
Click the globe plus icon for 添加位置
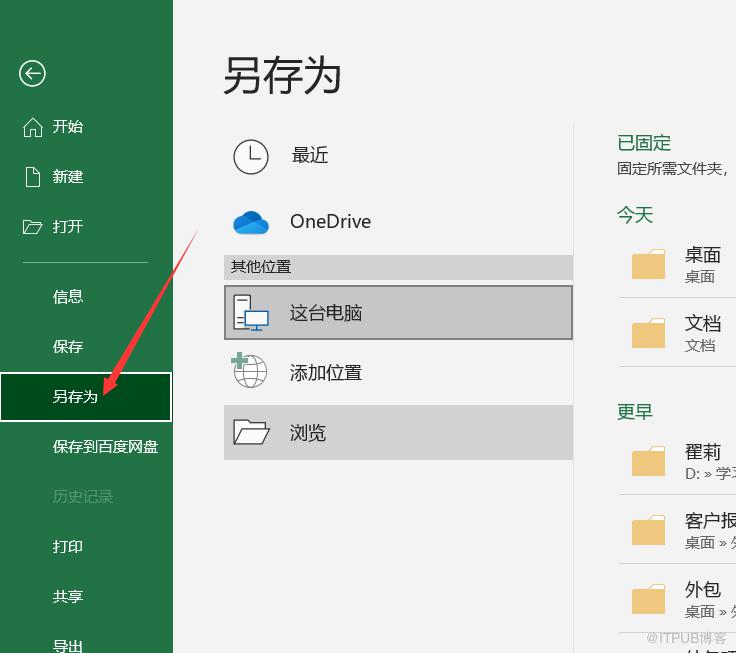pyautogui.click(x=249, y=370)
